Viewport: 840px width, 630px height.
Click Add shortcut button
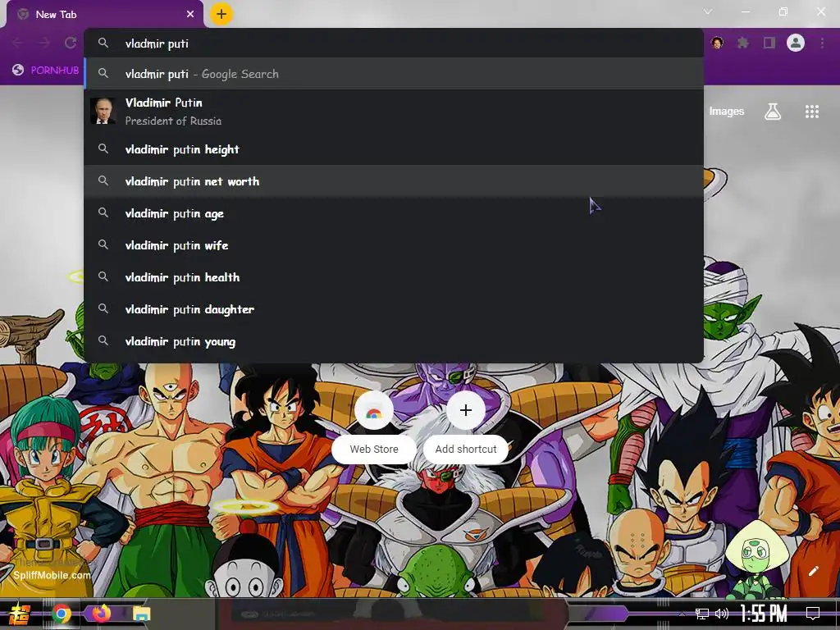466,427
